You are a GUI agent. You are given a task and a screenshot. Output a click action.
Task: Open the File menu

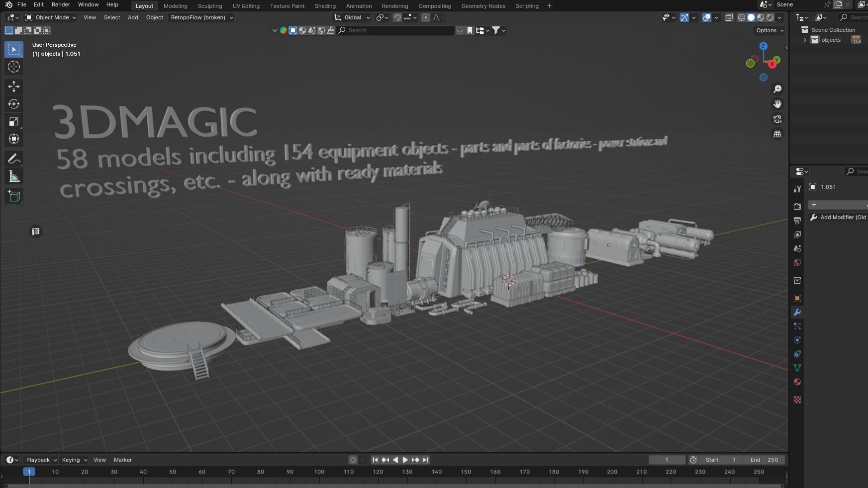(x=22, y=4)
